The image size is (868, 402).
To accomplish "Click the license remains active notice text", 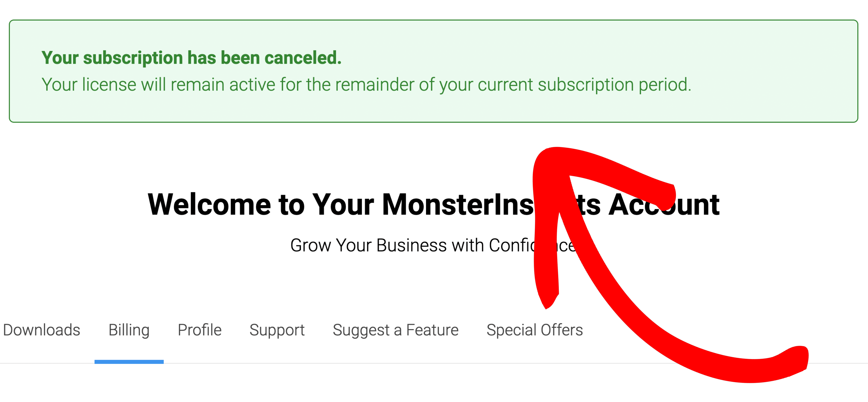I will coord(366,84).
